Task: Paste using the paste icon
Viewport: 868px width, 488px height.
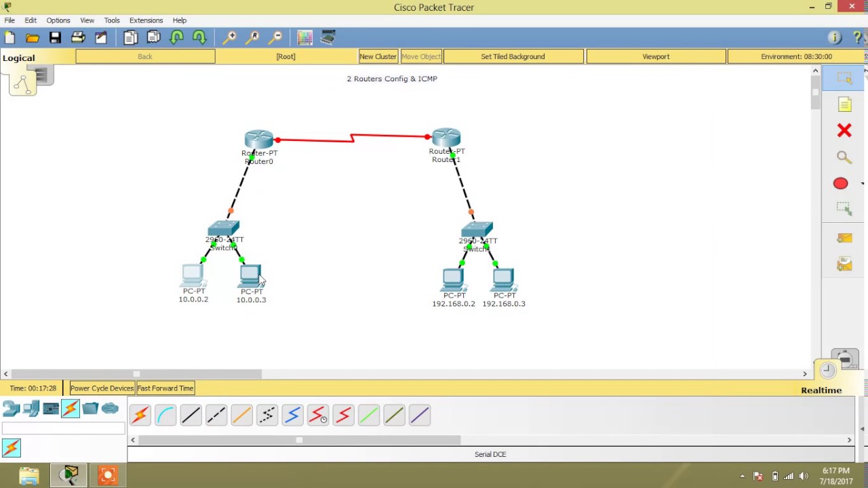Action: pos(154,38)
